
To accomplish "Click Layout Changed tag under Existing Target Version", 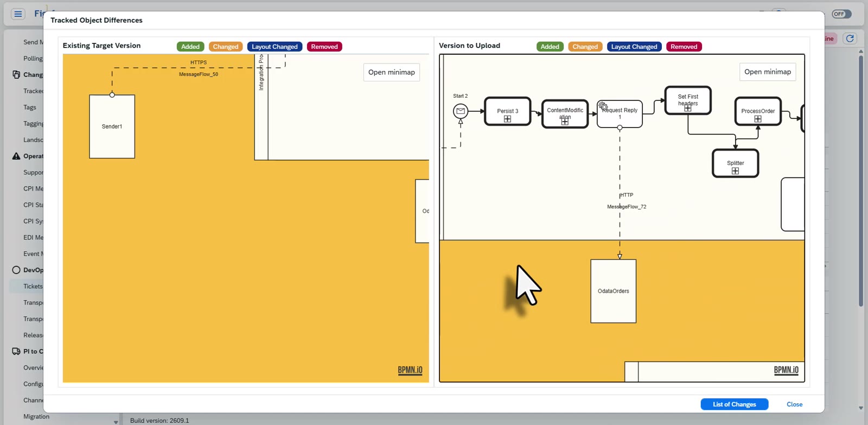I will [275, 47].
